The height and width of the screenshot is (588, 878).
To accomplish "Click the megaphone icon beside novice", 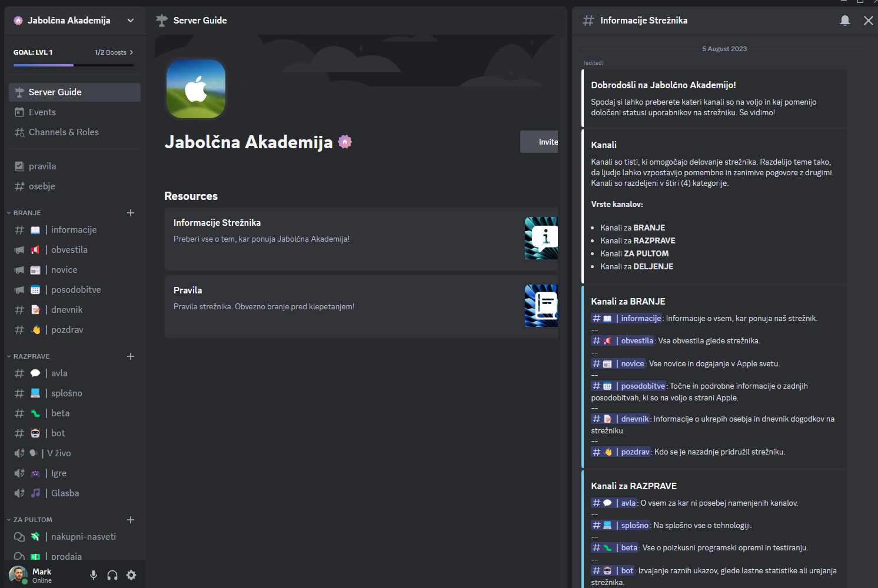I will pos(19,270).
